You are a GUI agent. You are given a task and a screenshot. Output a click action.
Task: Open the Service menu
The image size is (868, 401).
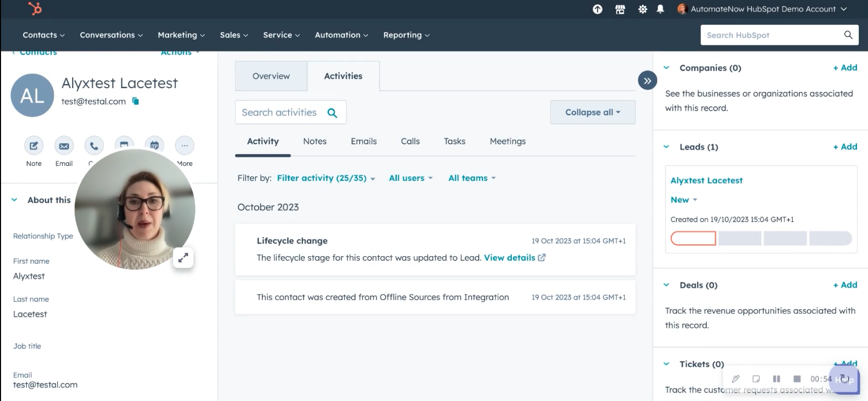coord(281,35)
